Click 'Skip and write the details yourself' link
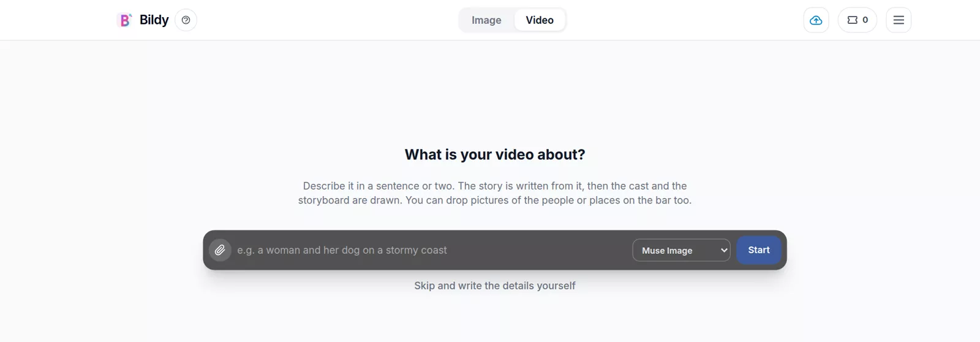Image resolution: width=980 pixels, height=342 pixels. [495, 286]
